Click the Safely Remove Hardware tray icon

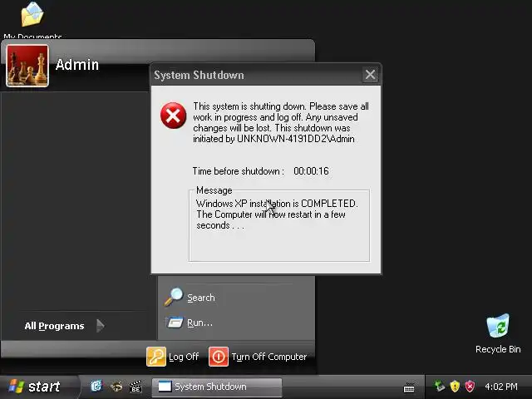point(440,386)
